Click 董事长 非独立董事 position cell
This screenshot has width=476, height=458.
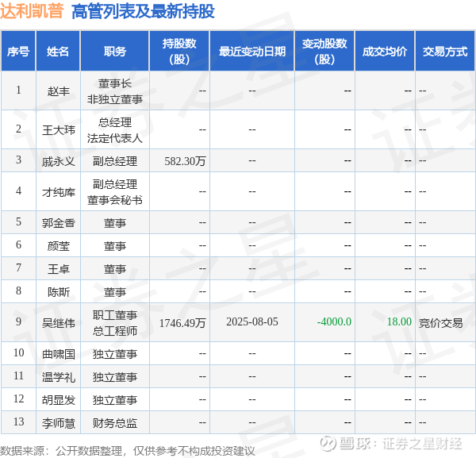115,90
